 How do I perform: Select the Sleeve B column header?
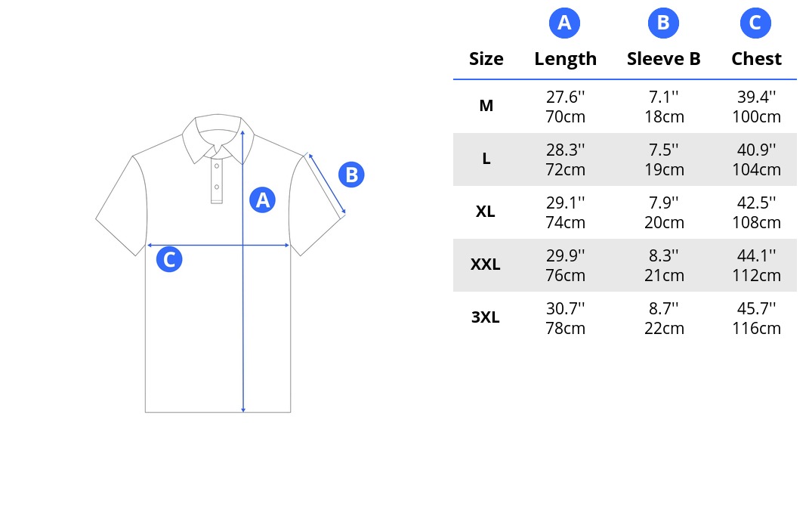pos(664,58)
